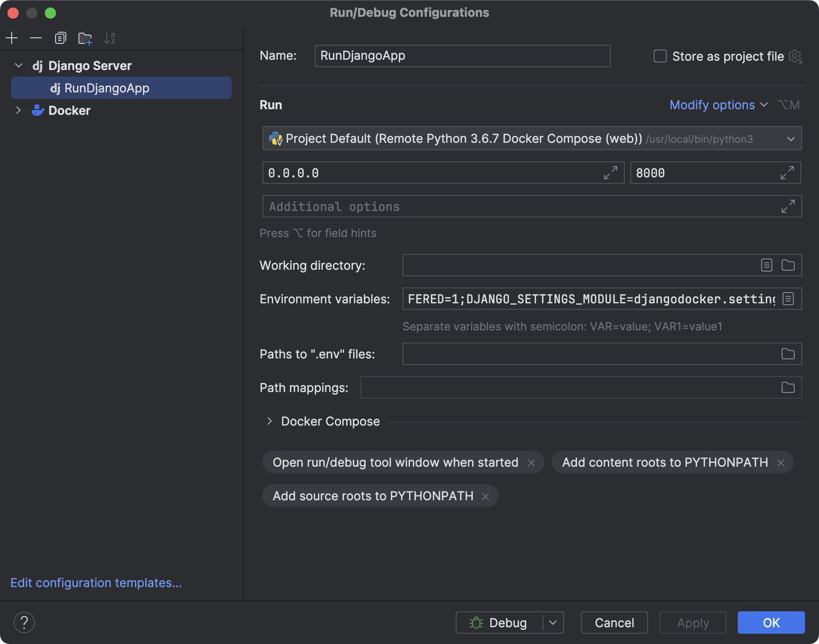
Task: Remove the Open run/debug tool window option
Action: 532,463
